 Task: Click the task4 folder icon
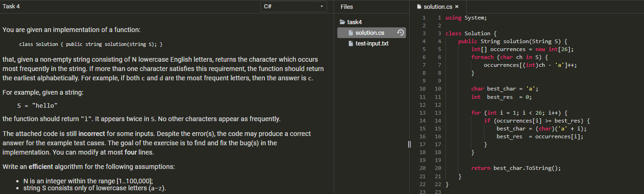tap(343, 22)
